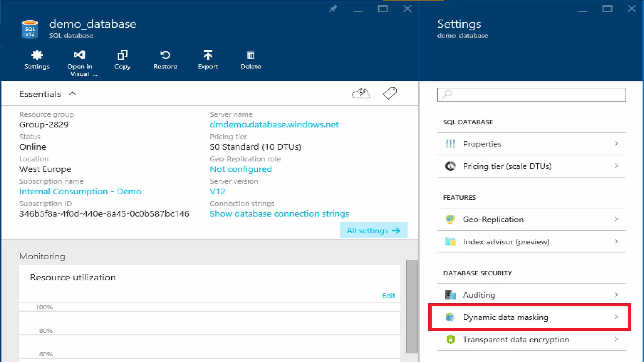Click the Auditing icon
Image resolution: width=644 pixels, height=362 pixels.
pyautogui.click(x=450, y=295)
